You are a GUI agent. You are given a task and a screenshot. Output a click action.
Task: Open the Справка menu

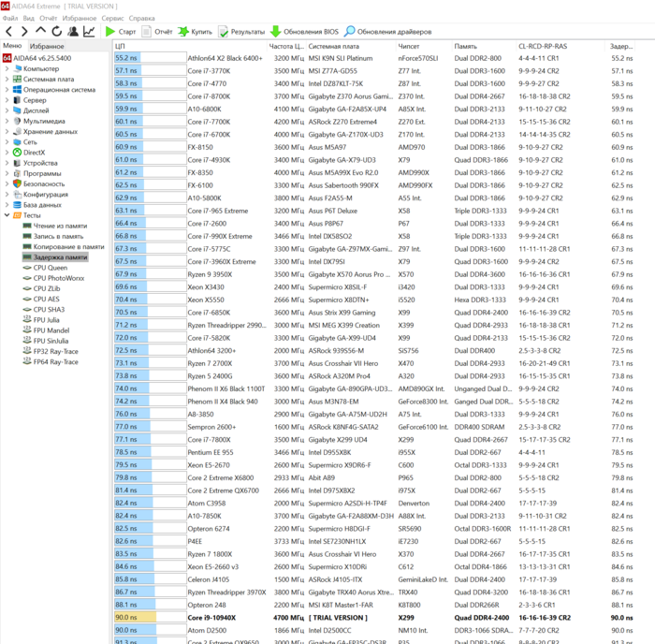click(141, 19)
